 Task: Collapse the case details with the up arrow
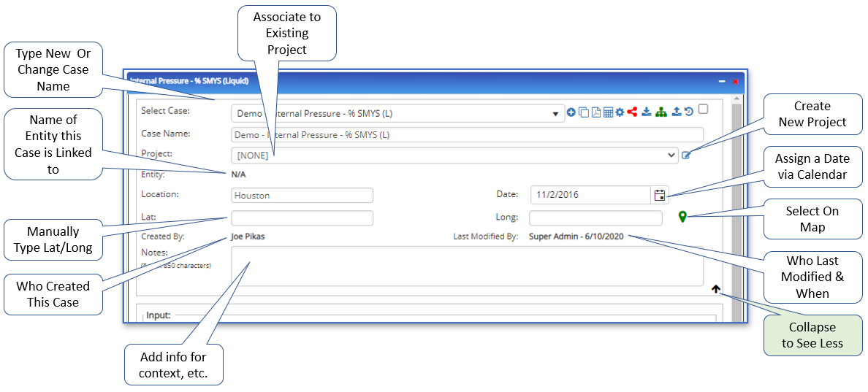coord(715,289)
